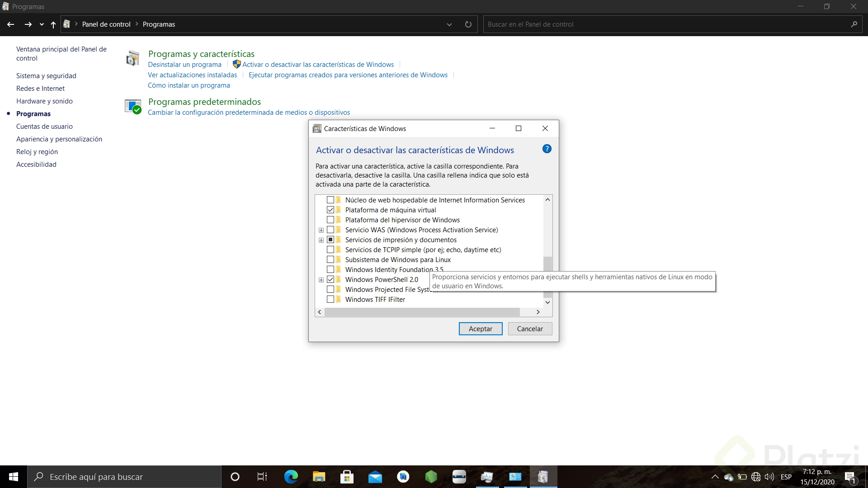Open File Explorer from taskbar
Viewport: 868px width, 488px height.
point(319,477)
